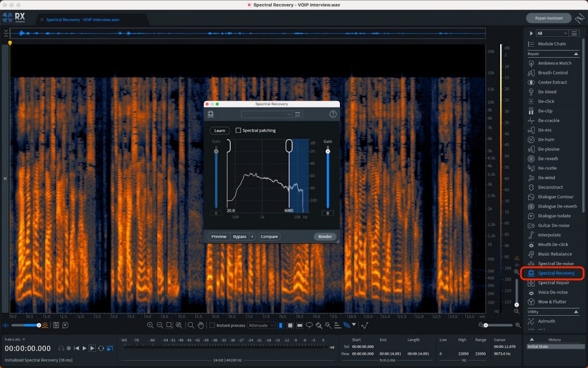Image resolution: width=588 pixels, height=368 pixels.
Task: Click the Render button
Action: pos(325,236)
